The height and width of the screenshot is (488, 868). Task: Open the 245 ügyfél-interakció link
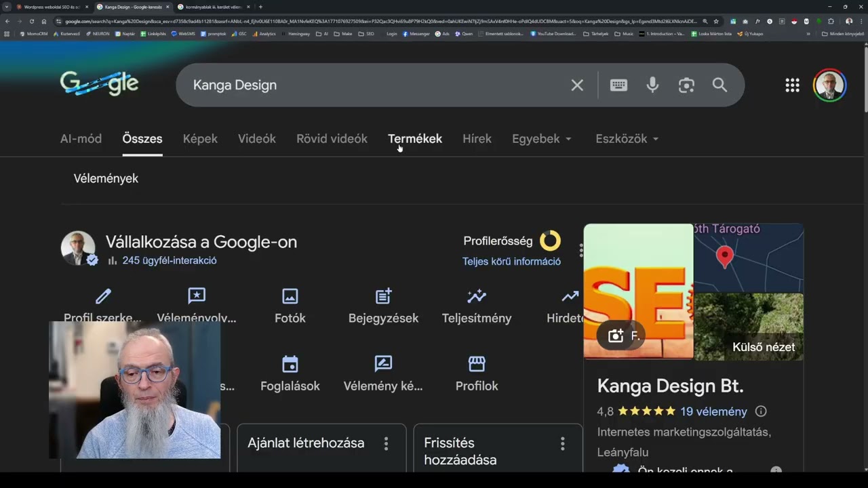170,260
